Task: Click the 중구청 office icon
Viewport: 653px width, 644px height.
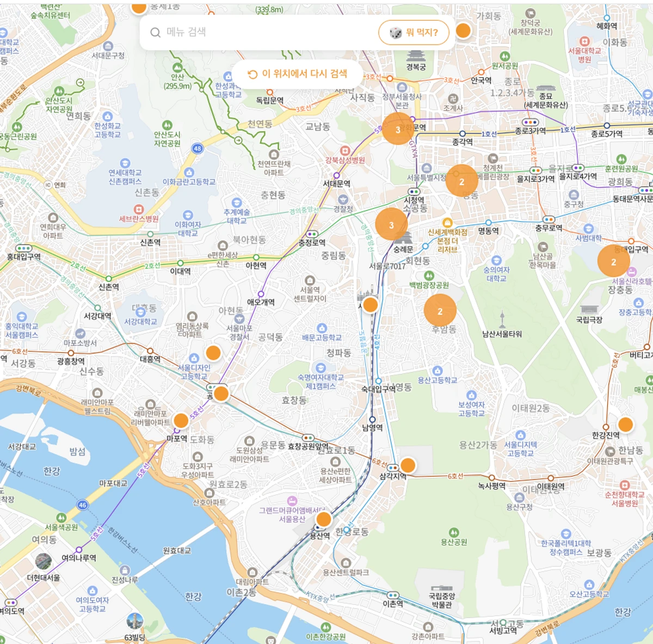Action: [574, 194]
